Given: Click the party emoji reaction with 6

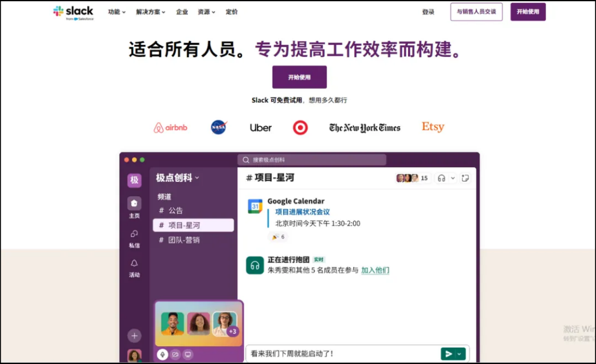Looking at the screenshot, I should point(278,237).
